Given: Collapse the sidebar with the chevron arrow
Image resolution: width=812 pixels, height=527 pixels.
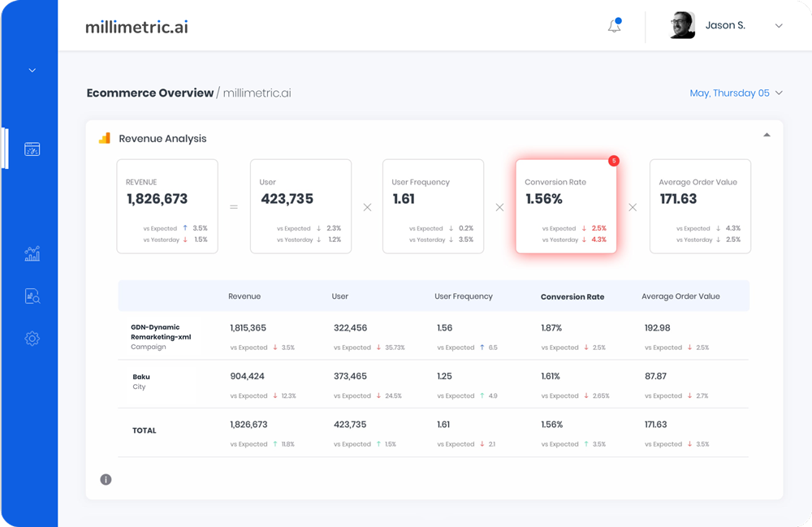Looking at the screenshot, I should coord(31,70).
